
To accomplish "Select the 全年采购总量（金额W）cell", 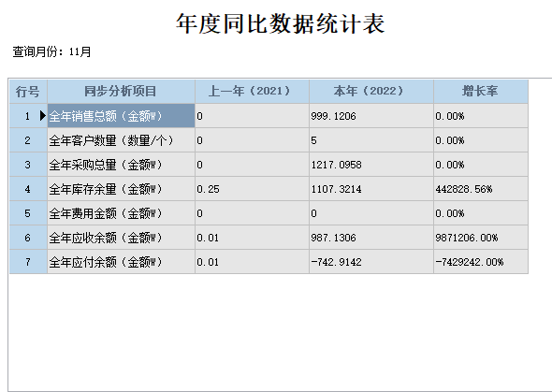I will [x=121, y=165].
